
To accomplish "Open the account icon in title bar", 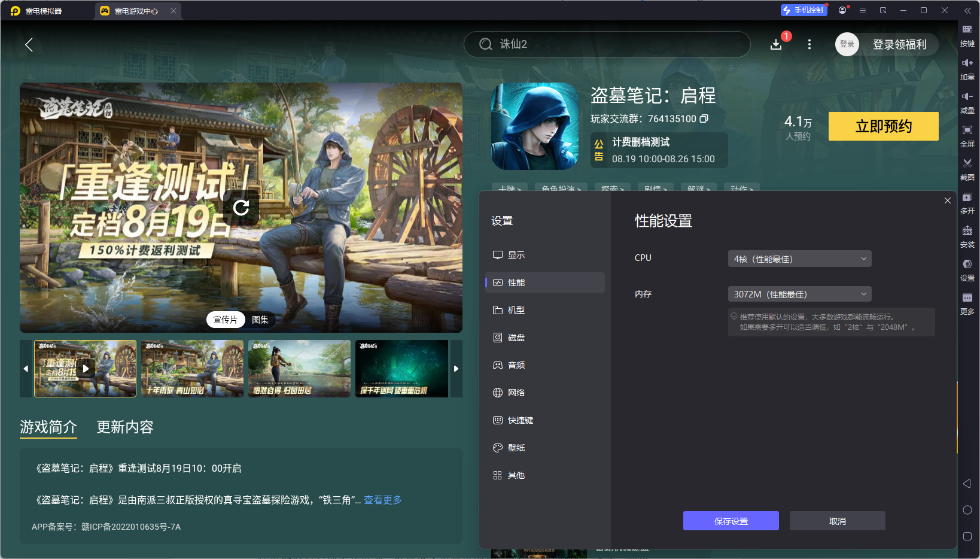I will click(x=842, y=10).
